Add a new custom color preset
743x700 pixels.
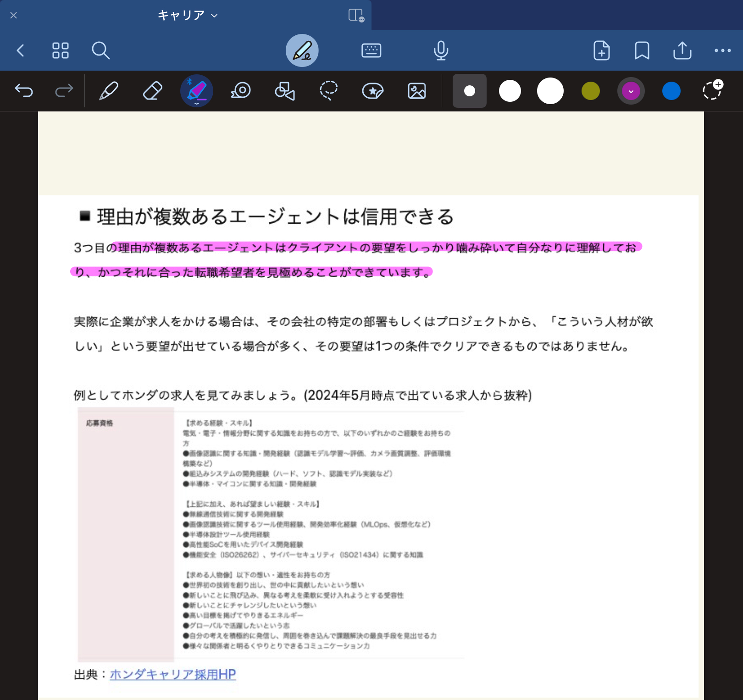pyautogui.click(x=713, y=90)
